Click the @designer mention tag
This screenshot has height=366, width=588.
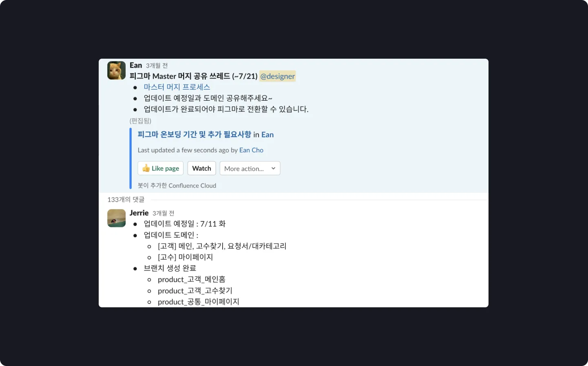(277, 76)
